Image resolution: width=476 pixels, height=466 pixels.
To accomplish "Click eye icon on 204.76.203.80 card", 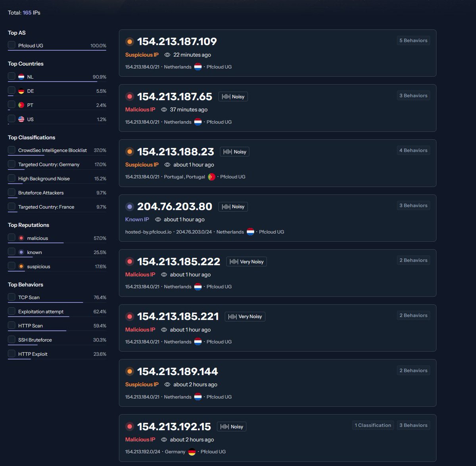I will click(158, 220).
